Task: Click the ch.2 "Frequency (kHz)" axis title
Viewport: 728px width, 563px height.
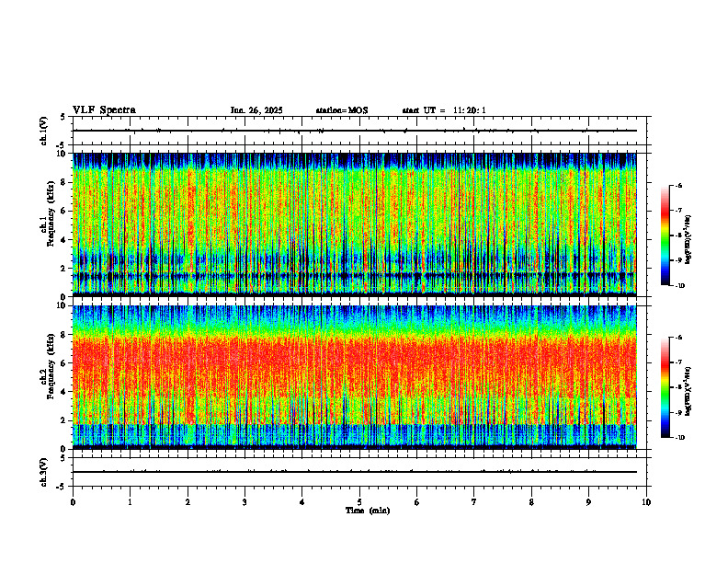Action: [x=50, y=365]
